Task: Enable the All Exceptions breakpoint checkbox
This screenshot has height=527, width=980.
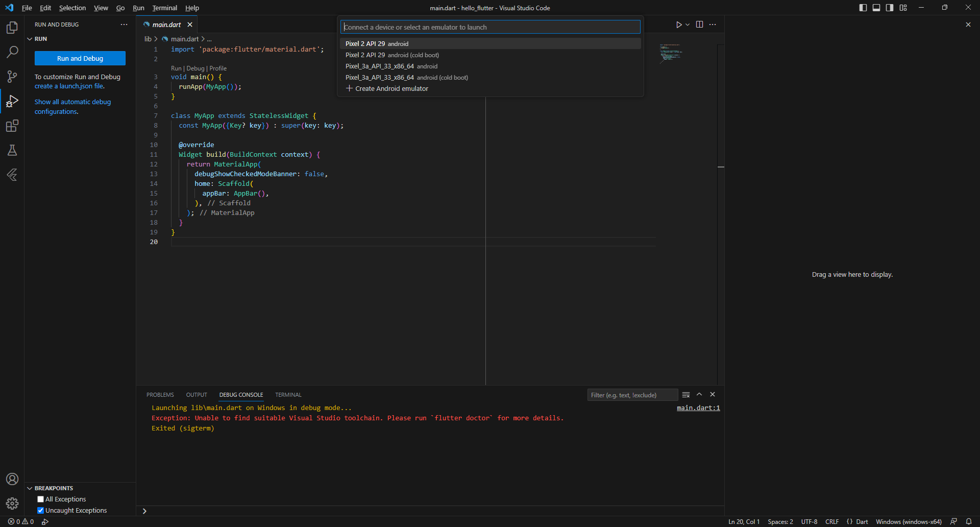Action: (41, 499)
